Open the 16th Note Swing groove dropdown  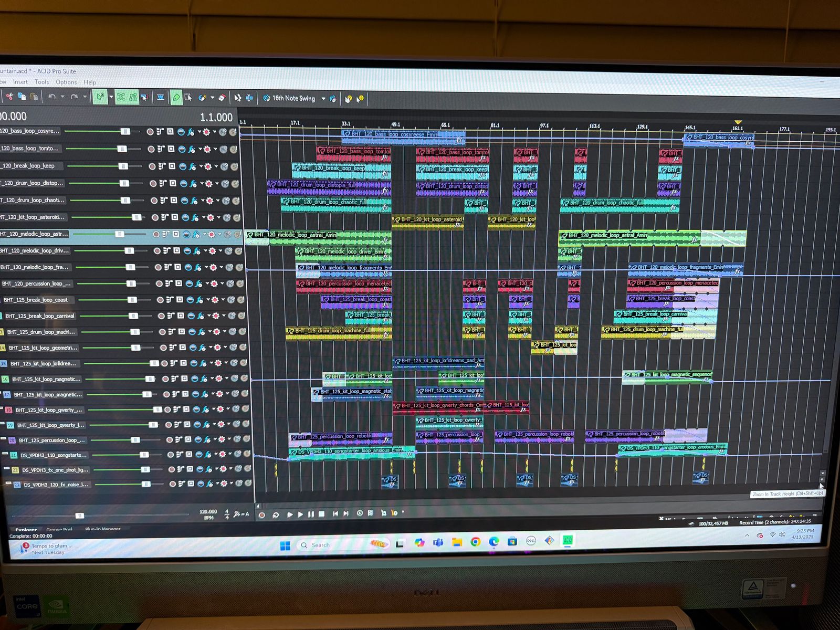[x=323, y=99]
